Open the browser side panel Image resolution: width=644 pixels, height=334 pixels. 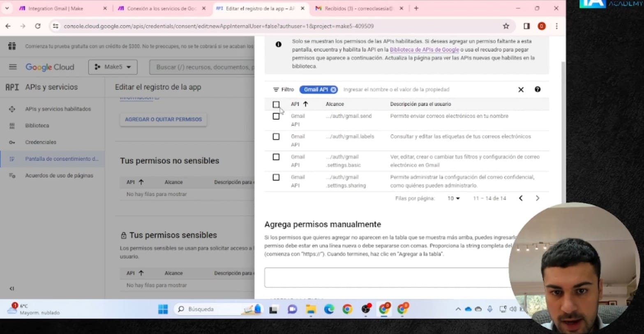[x=526, y=26]
